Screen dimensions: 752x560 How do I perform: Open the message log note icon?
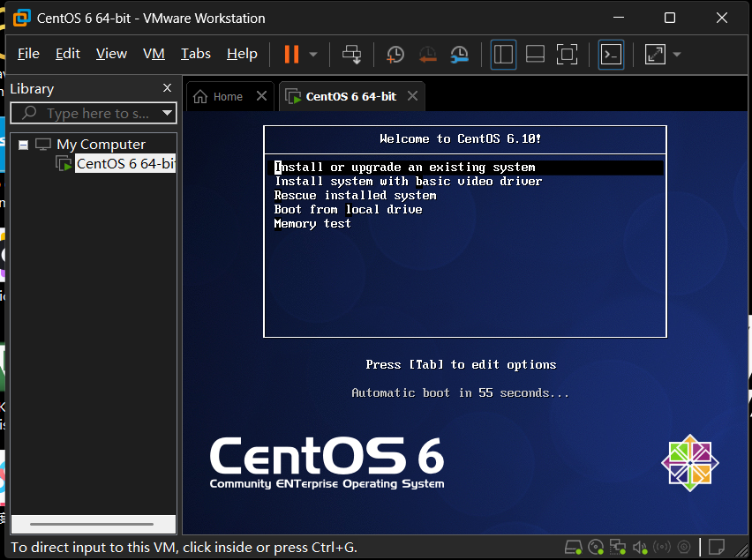click(x=717, y=547)
